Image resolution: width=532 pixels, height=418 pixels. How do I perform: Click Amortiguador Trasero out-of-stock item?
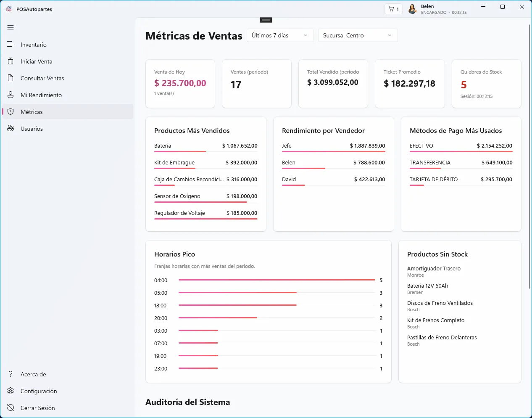[x=434, y=271]
